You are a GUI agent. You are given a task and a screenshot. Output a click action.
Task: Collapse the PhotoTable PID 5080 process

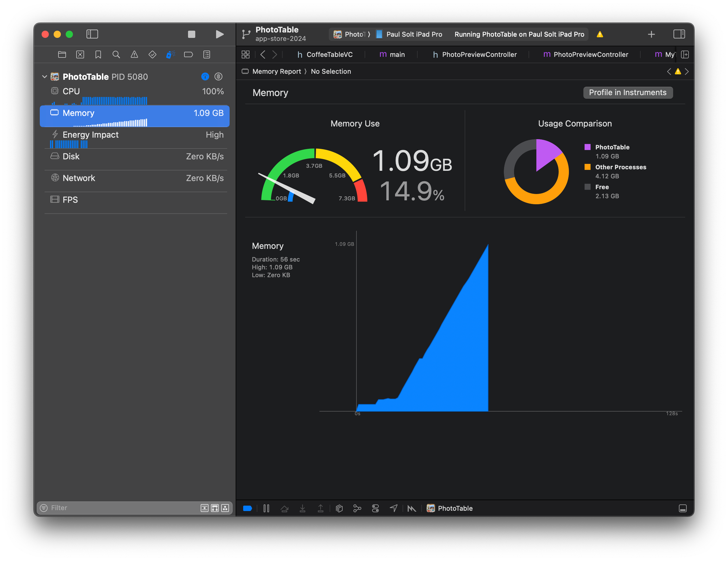[44, 77]
